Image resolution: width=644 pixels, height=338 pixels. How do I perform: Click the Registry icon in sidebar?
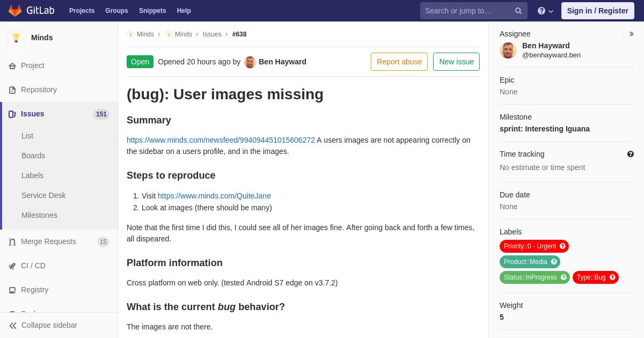(x=12, y=290)
